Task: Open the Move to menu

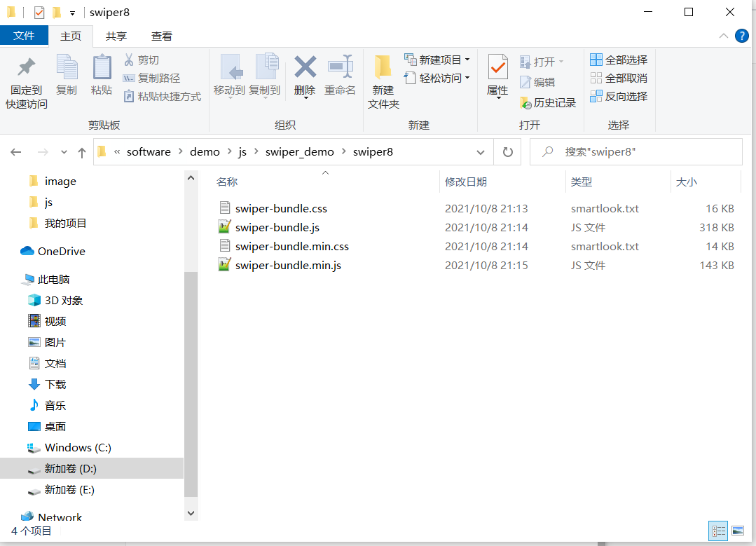Action: [x=230, y=76]
